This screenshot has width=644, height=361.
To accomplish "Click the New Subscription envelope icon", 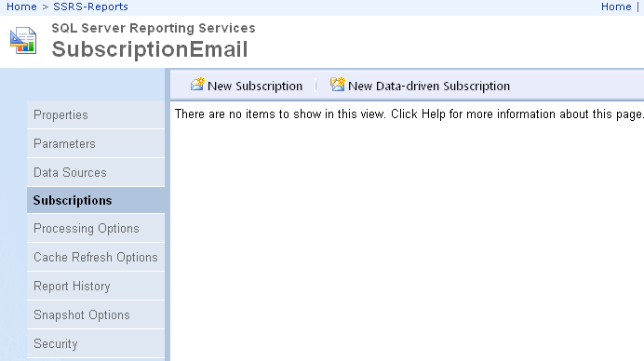I will pyautogui.click(x=197, y=84).
